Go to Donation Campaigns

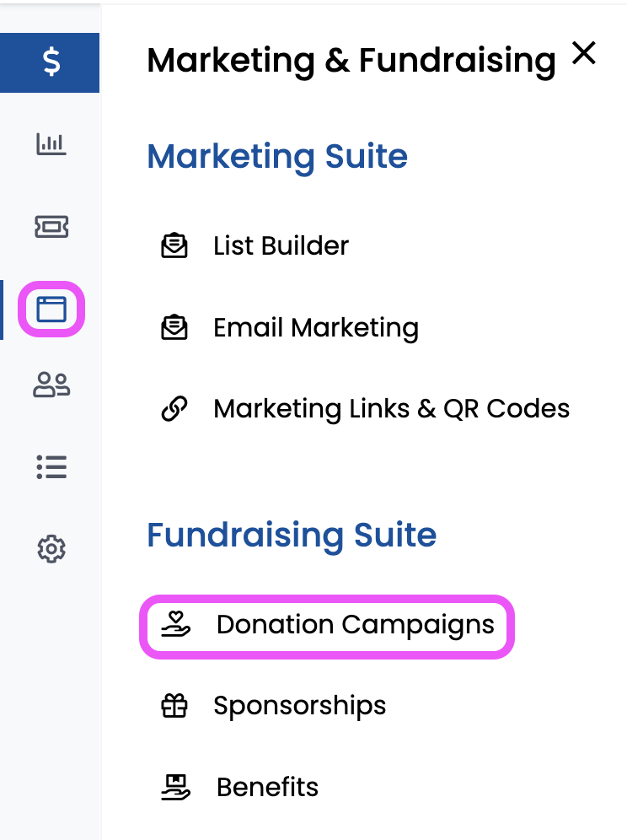[355, 625]
